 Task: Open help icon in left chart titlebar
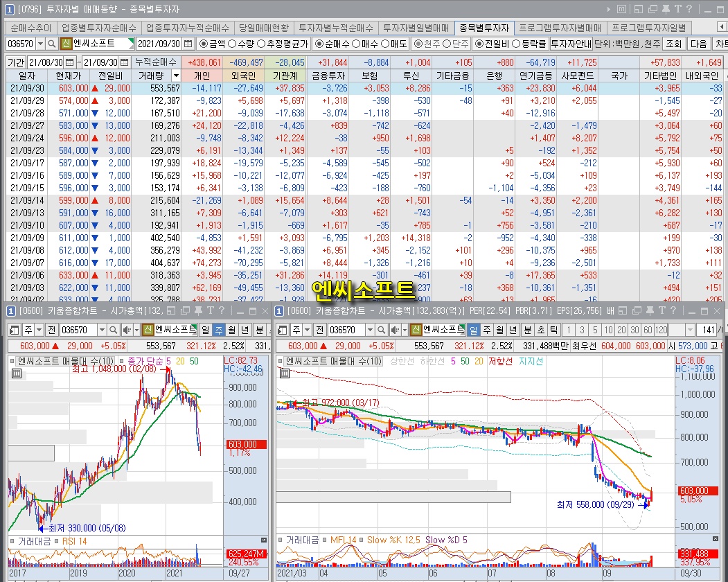coord(222,310)
